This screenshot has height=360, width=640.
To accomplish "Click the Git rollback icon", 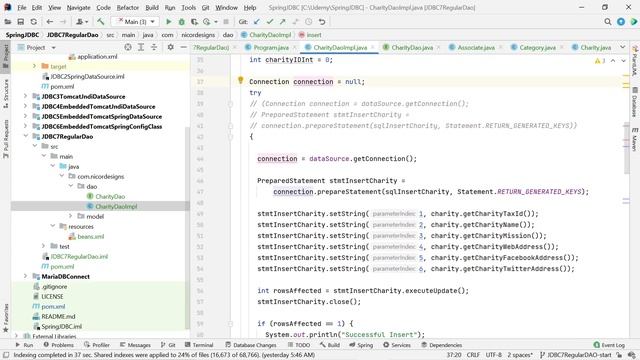I will point(322,22).
